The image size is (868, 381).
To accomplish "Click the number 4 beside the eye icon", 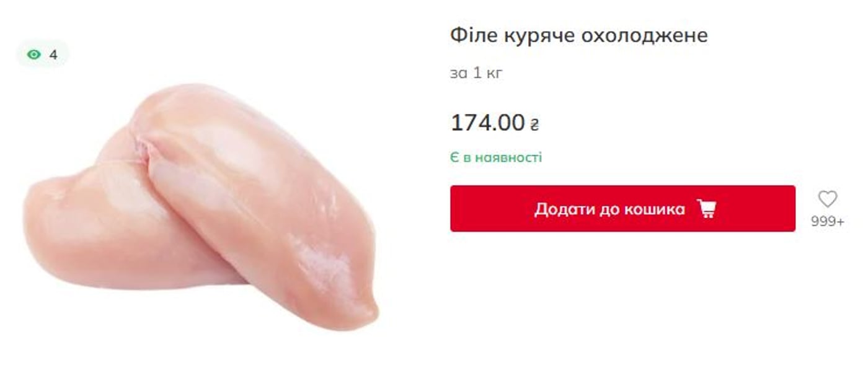I will tap(53, 55).
